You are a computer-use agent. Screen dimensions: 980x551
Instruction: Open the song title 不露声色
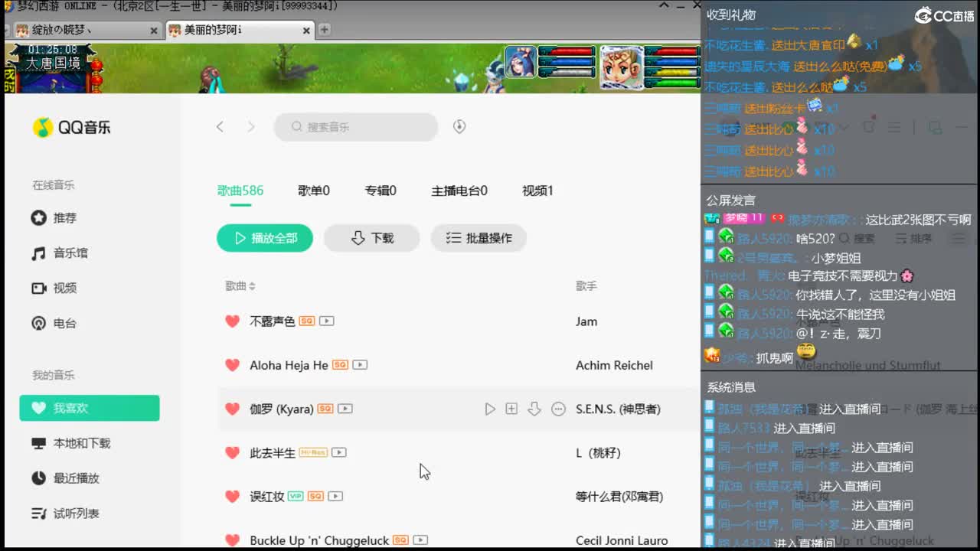(273, 321)
